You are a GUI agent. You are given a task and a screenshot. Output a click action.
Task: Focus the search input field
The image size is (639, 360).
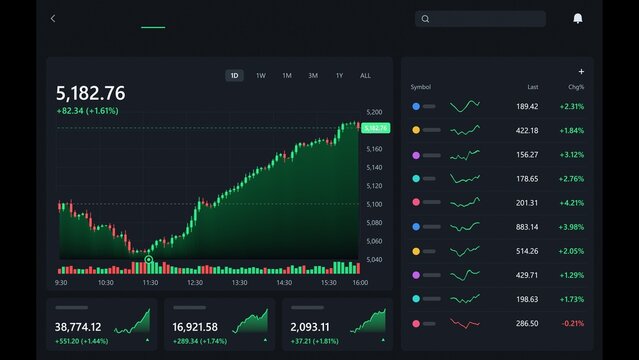coord(480,19)
